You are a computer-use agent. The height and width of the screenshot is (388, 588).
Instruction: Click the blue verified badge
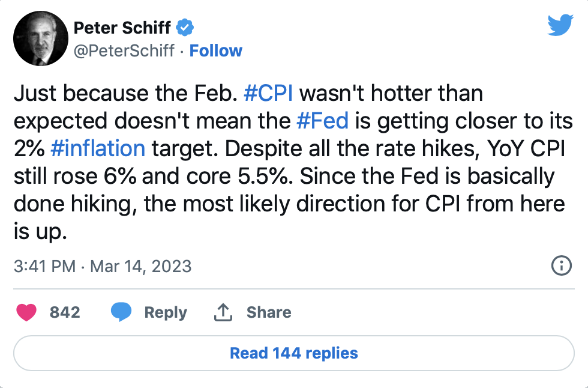tap(184, 28)
